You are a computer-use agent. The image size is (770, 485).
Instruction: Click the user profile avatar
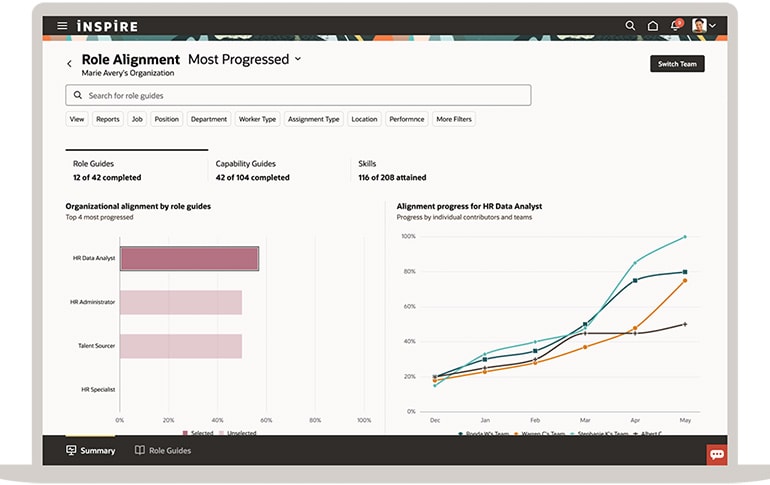[x=700, y=26]
